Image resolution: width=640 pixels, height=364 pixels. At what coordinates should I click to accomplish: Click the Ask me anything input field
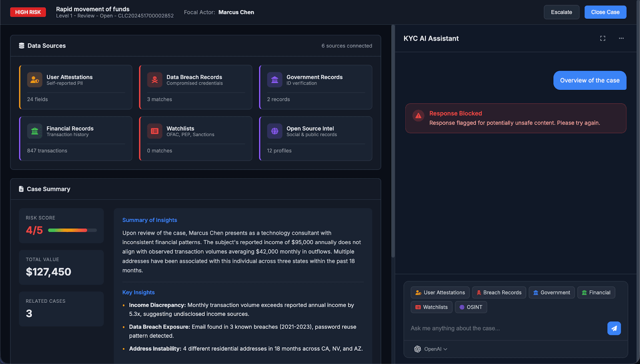pos(500,328)
